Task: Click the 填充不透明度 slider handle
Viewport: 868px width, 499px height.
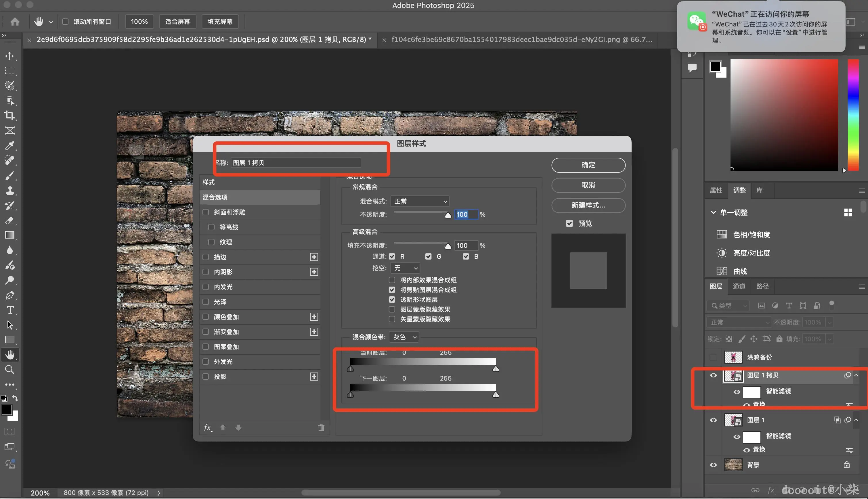Action: tap(448, 246)
